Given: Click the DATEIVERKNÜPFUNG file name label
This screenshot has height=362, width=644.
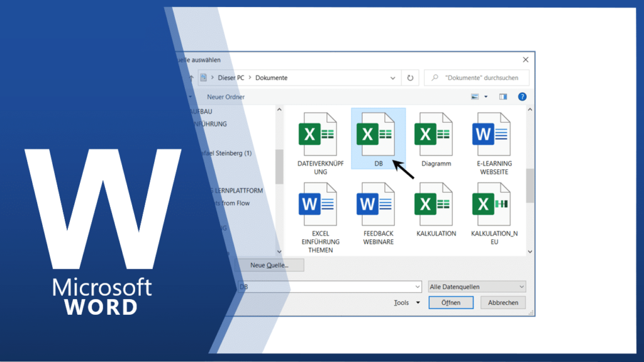Looking at the screenshot, I should point(320,168).
